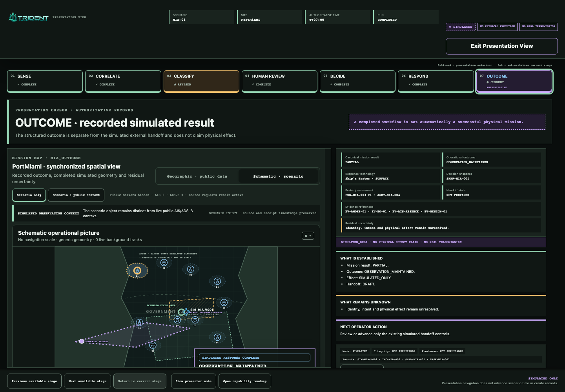Click the SCENARIO MIA-01 header field
This screenshot has width=565, height=392.
[201, 17]
